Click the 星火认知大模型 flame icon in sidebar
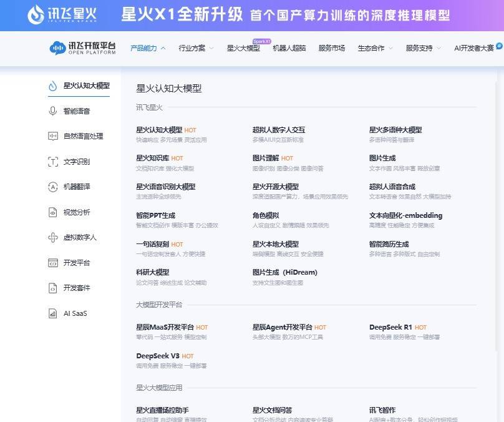 (53, 86)
